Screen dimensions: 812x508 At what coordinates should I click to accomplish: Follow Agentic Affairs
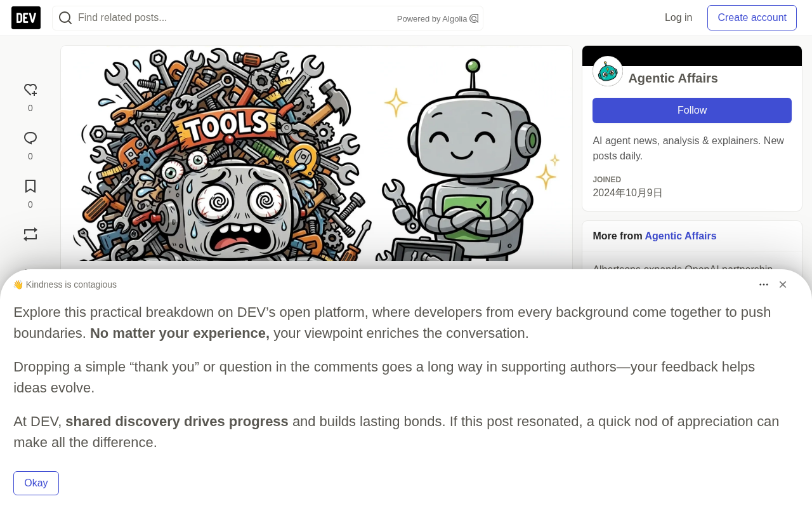pyautogui.click(x=692, y=110)
